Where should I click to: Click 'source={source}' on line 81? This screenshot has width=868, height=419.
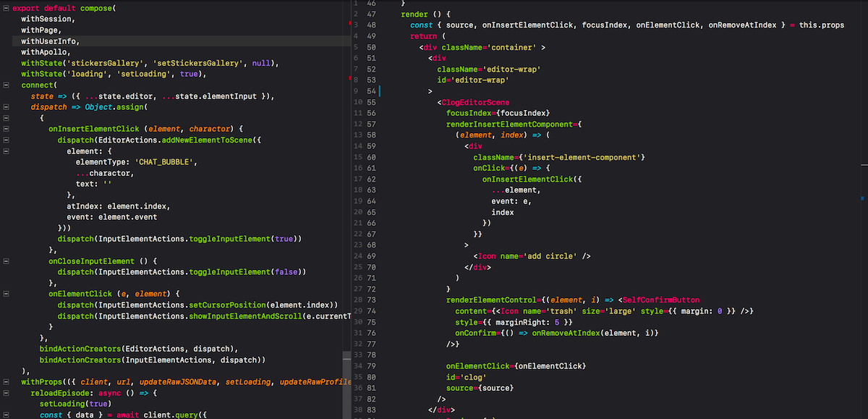480,388
